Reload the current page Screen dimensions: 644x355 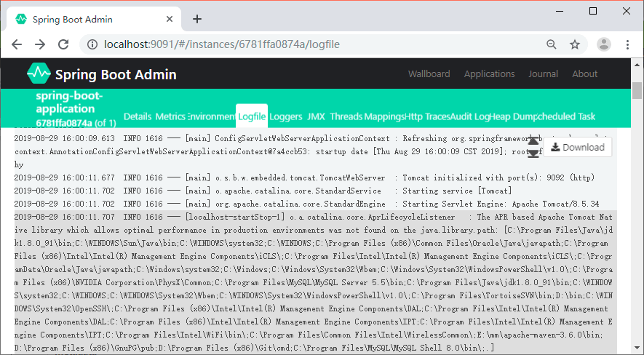(63, 44)
